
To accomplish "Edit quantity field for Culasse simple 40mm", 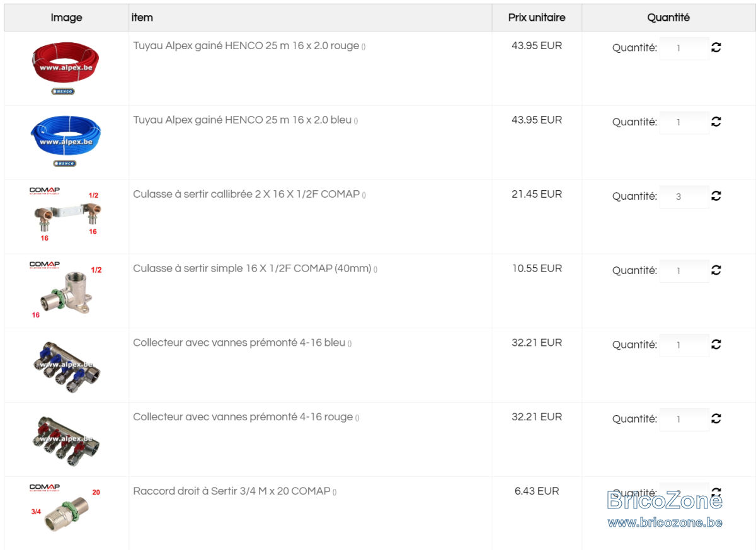I will point(684,271).
